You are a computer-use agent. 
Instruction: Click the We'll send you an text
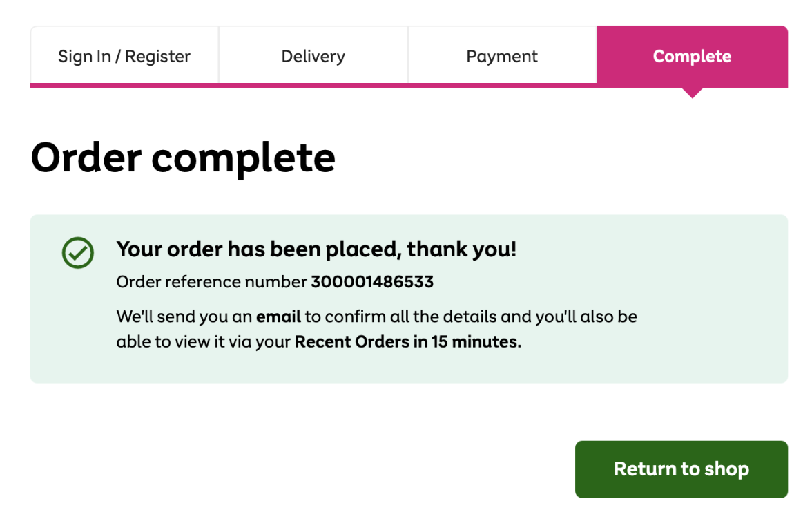[184, 317]
